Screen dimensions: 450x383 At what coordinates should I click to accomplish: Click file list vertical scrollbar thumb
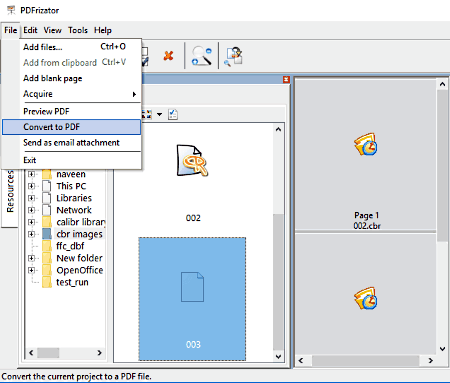pyautogui.click(x=278, y=282)
